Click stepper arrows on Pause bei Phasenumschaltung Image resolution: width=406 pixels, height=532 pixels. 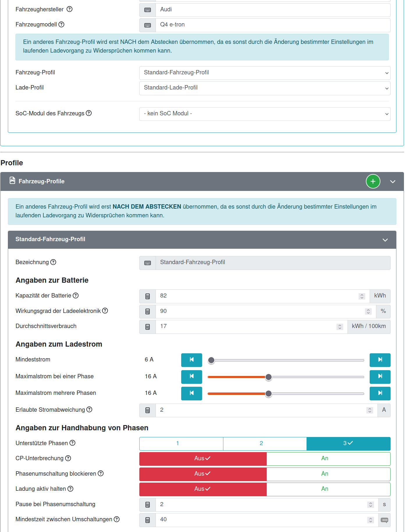(x=371, y=505)
